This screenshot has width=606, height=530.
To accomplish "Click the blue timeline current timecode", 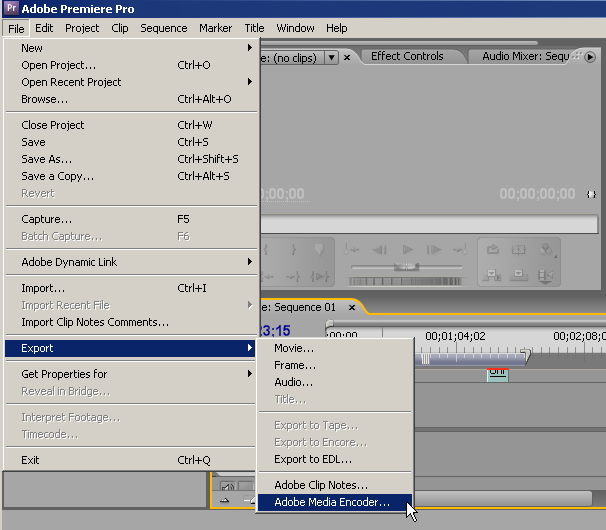I will tap(276, 331).
